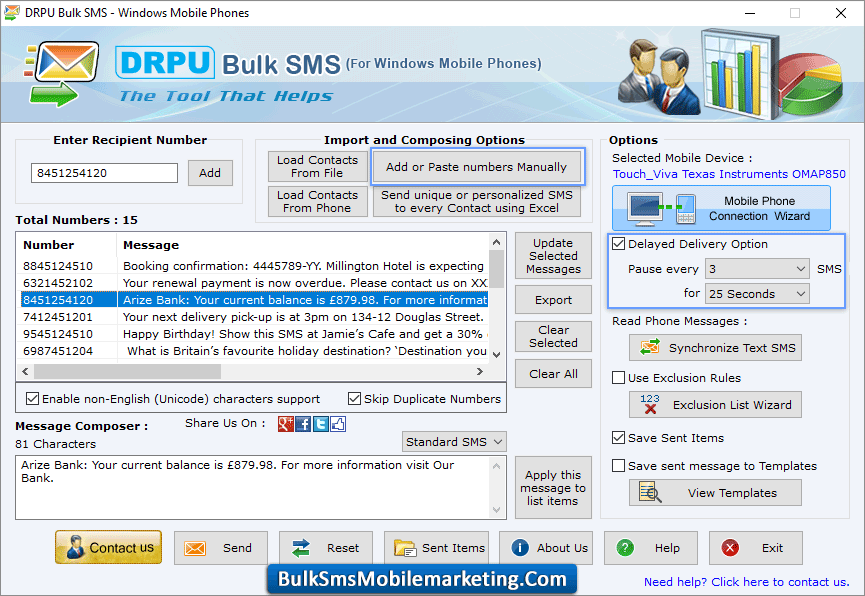
Task: Click red X icon on Exit button
Action: coord(730,548)
